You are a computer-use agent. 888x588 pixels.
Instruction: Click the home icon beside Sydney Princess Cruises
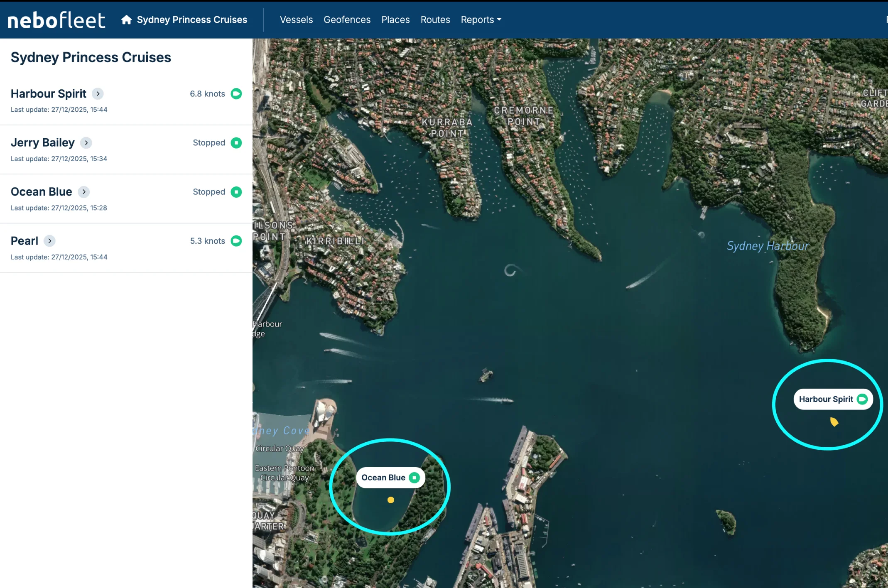tap(126, 20)
